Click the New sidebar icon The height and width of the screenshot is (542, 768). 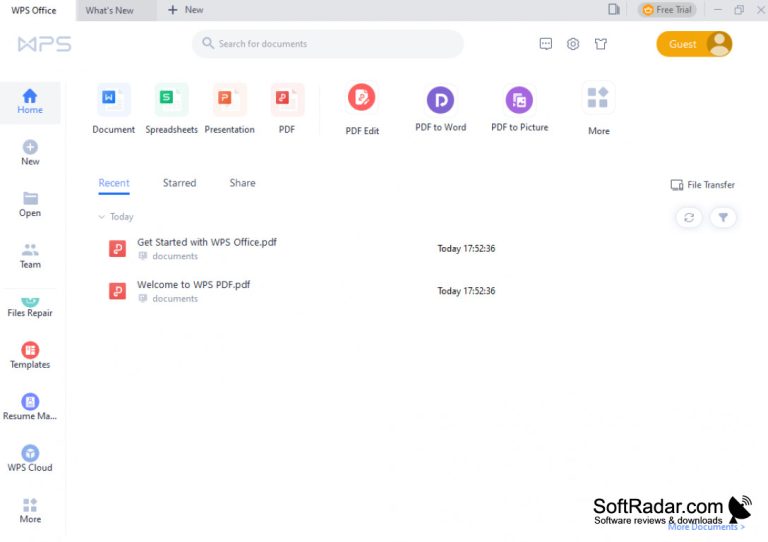30,153
